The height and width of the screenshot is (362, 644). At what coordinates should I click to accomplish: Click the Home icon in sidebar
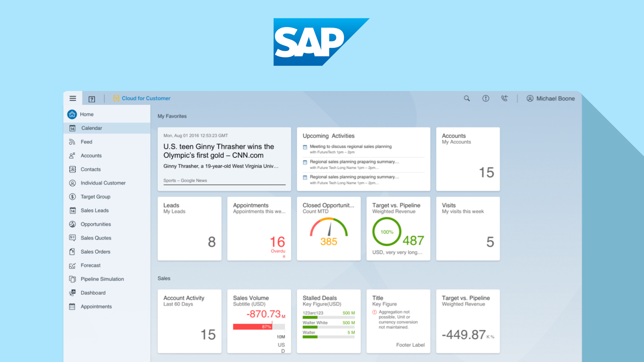[72, 114]
